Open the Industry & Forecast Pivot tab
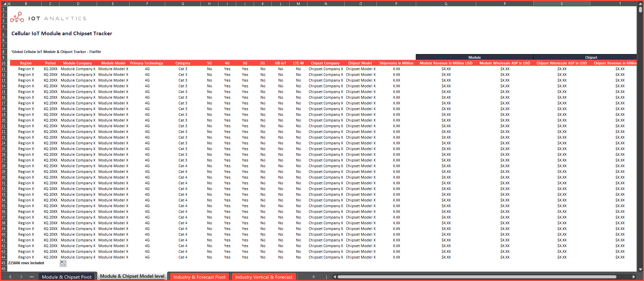Viewport: 644px width, 281px height. 199,277
